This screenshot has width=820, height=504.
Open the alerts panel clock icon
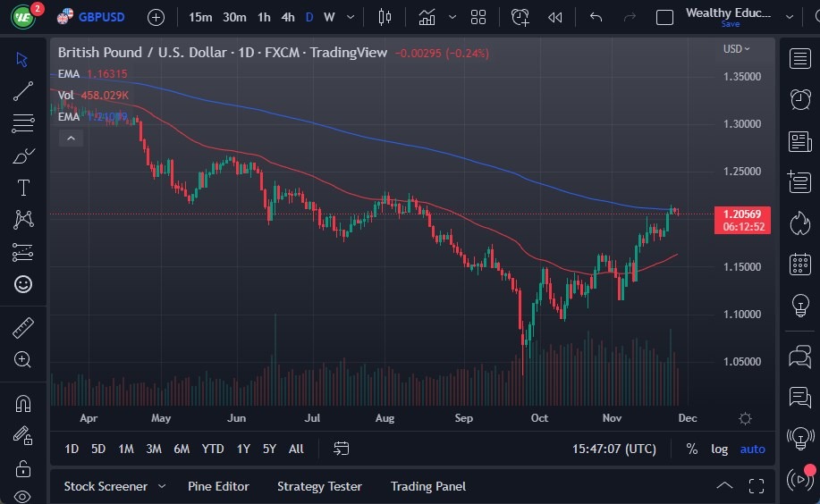click(x=800, y=100)
